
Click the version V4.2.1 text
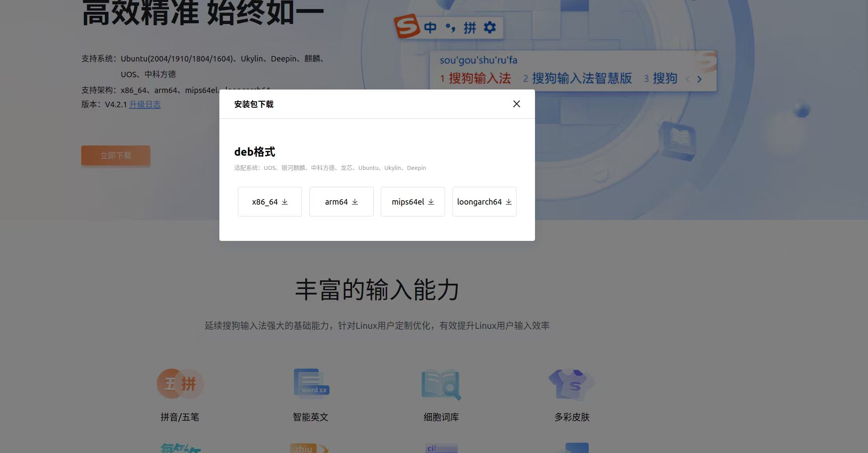(x=104, y=104)
